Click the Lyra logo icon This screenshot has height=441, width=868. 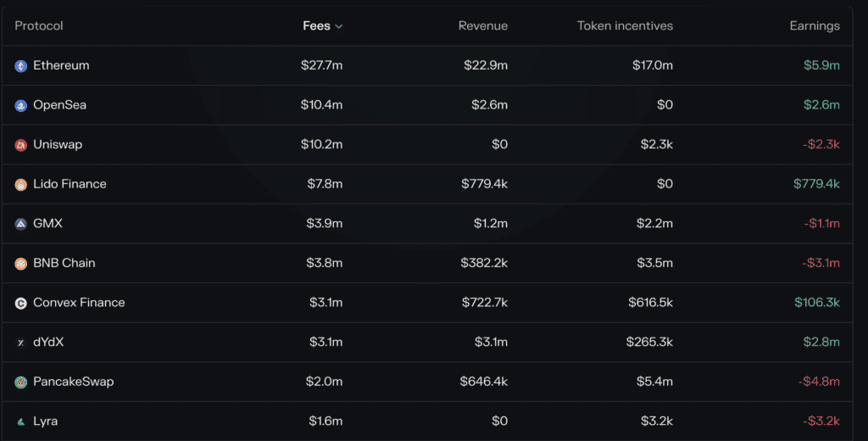pos(21,421)
